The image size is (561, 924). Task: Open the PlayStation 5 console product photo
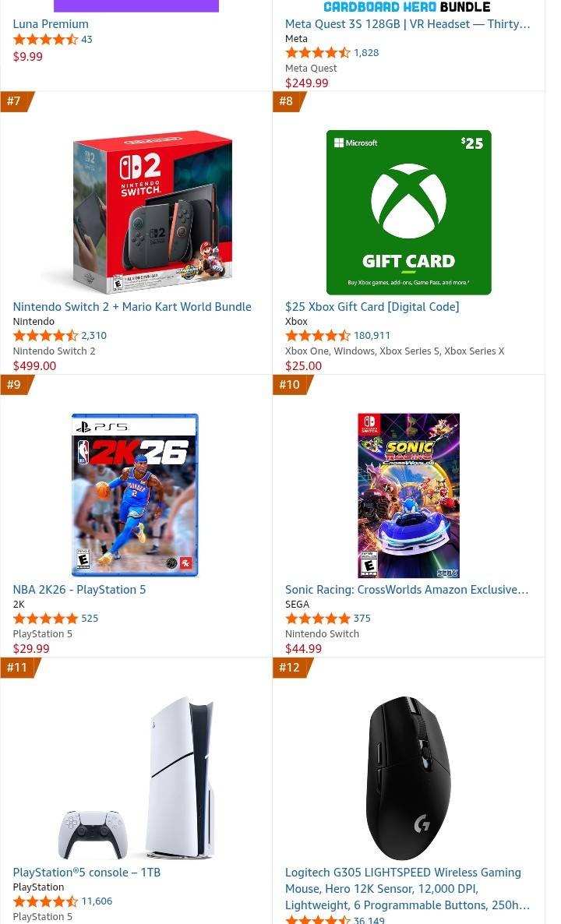(136, 778)
